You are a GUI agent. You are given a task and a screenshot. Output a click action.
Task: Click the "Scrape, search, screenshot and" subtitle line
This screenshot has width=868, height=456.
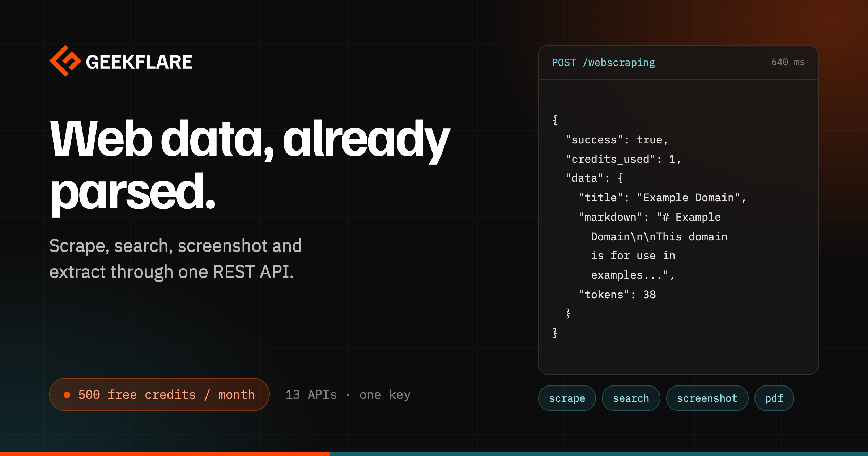175,246
